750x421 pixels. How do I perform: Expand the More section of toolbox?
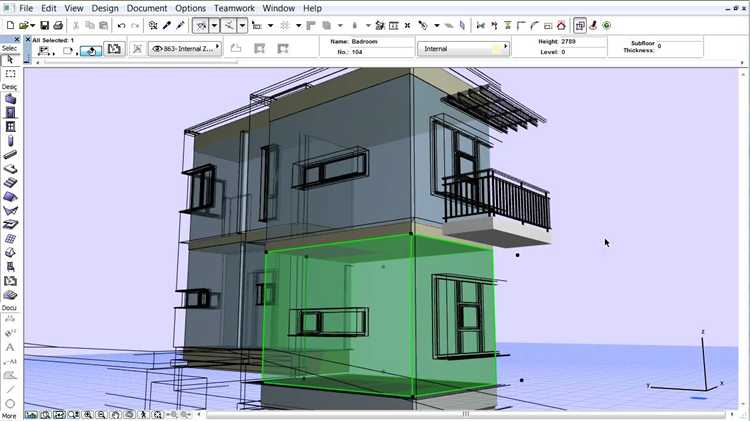9,416
